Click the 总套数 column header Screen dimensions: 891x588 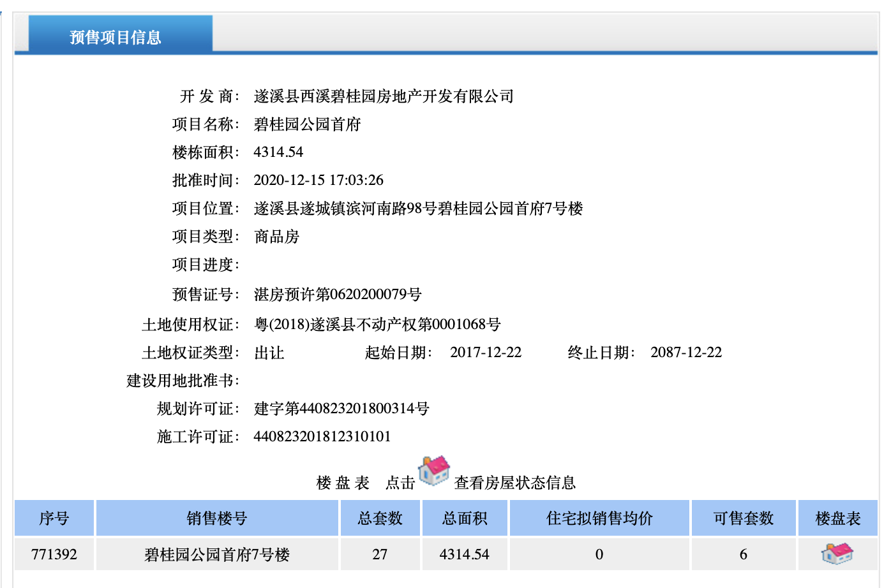click(x=380, y=518)
